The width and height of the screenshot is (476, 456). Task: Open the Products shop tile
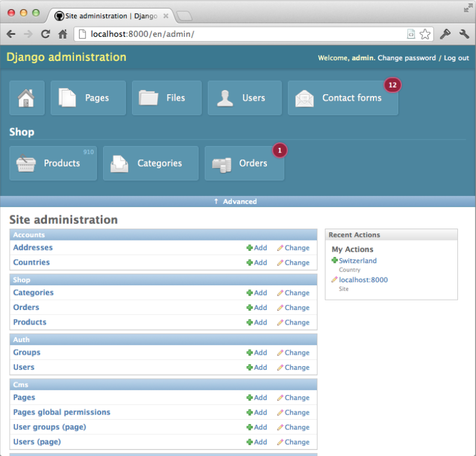click(x=53, y=163)
